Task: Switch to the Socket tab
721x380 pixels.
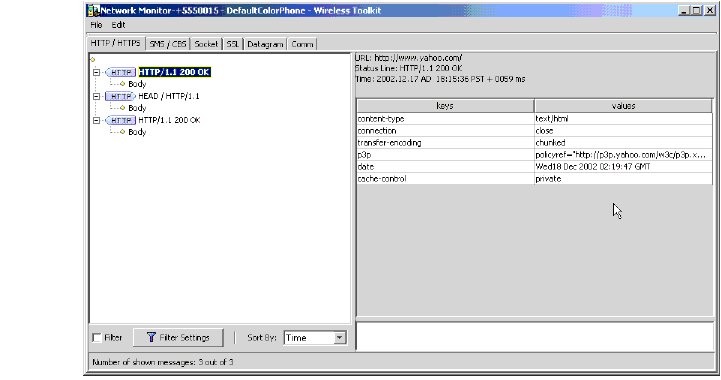Action: coord(206,44)
